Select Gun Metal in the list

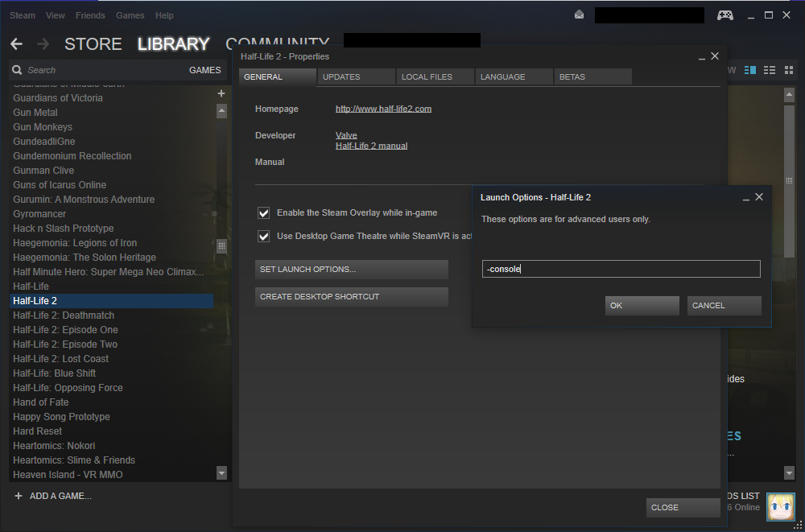pos(111,113)
